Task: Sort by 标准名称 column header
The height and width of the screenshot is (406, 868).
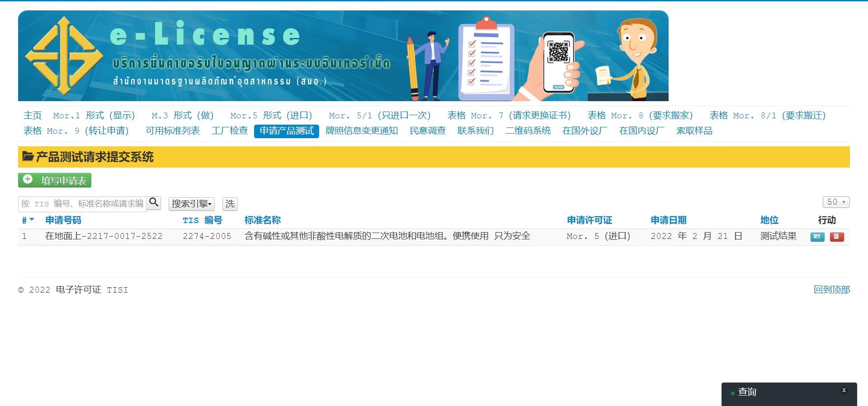Action: 263,220
